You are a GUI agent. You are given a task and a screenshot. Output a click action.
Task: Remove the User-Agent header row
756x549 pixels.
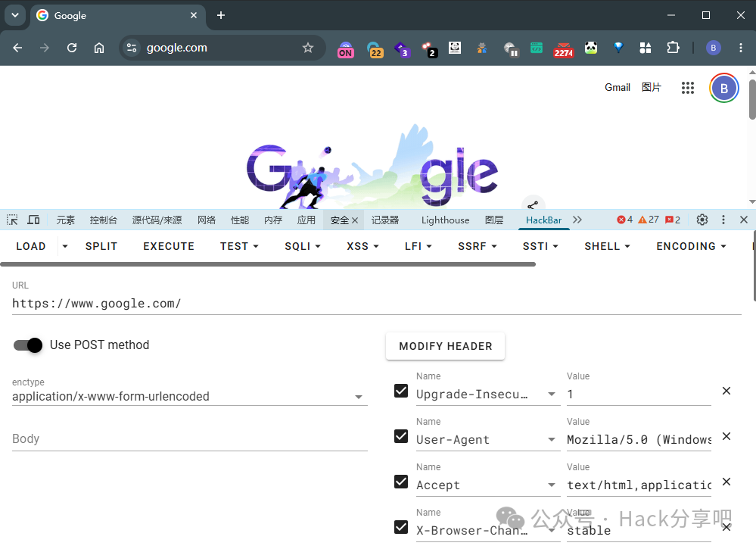726,436
